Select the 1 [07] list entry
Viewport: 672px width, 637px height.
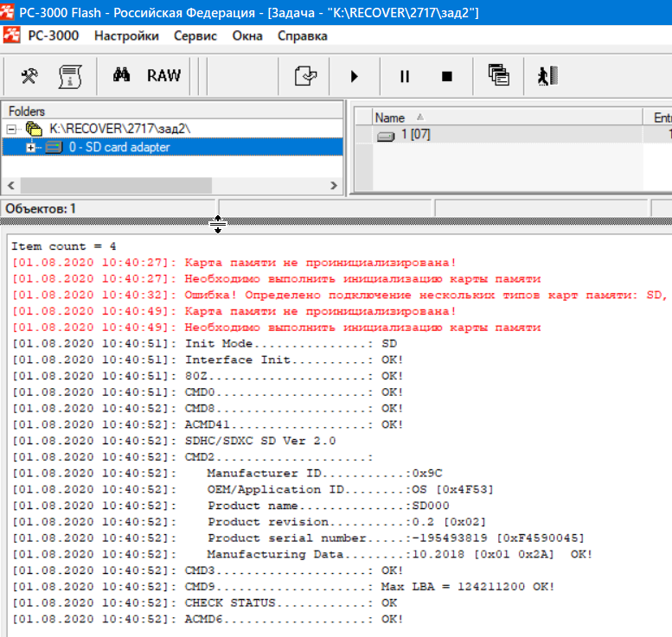tap(415, 135)
